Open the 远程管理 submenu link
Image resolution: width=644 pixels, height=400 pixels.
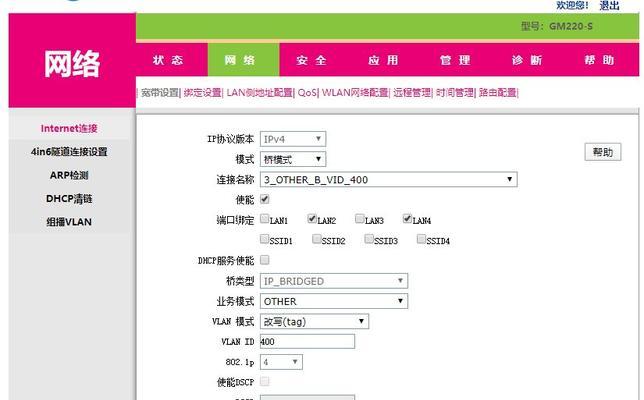click(x=412, y=92)
